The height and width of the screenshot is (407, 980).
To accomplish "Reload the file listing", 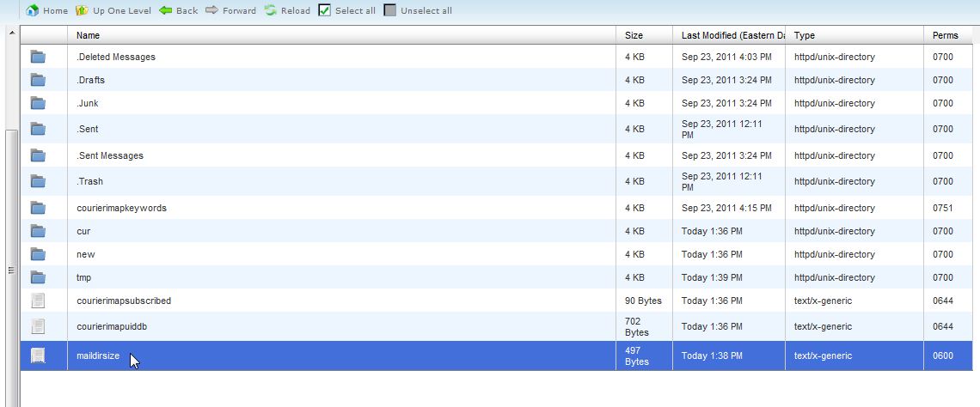I will point(271,10).
